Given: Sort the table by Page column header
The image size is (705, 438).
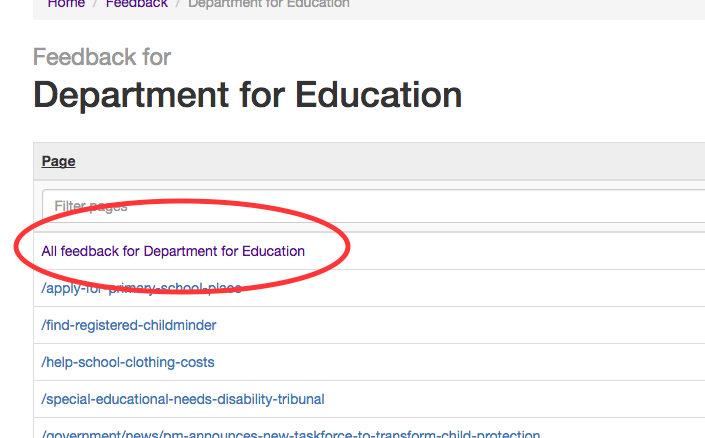Looking at the screenshot, I should coord(58,161).
